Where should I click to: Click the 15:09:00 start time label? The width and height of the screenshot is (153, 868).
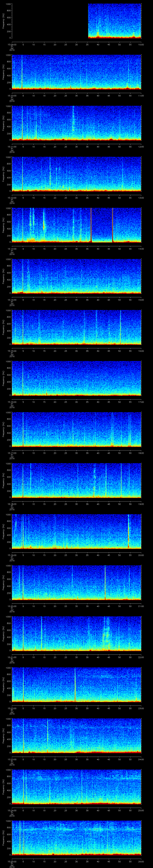coord(12,44)
